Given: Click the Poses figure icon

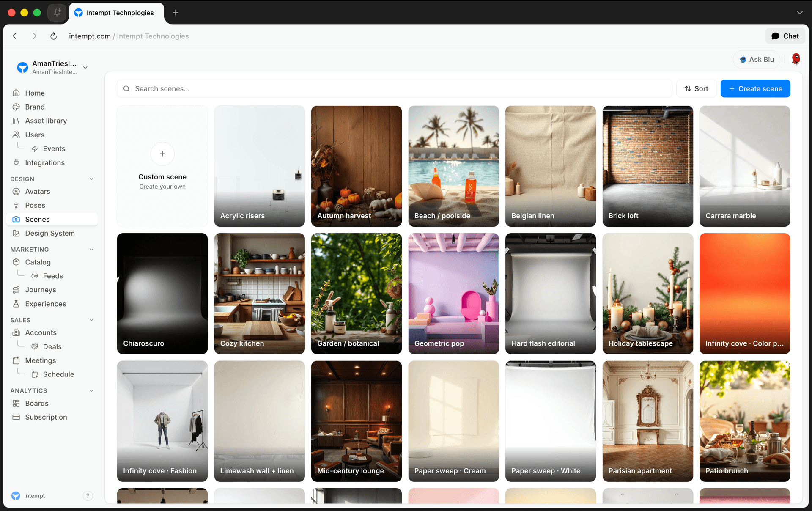Looking at the screenshot, I should click(16, 206).
